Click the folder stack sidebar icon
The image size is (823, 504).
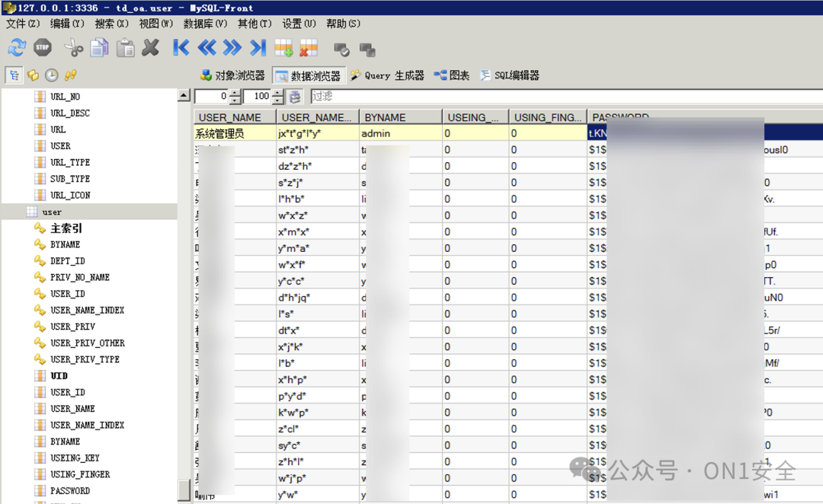click(33, 75)
